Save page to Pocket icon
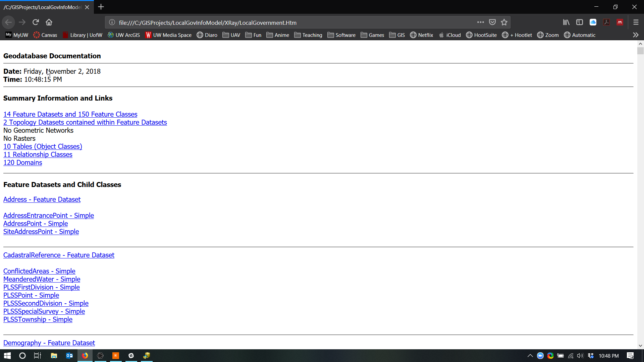This screenshot has height=362, width=644. point(492,22)
